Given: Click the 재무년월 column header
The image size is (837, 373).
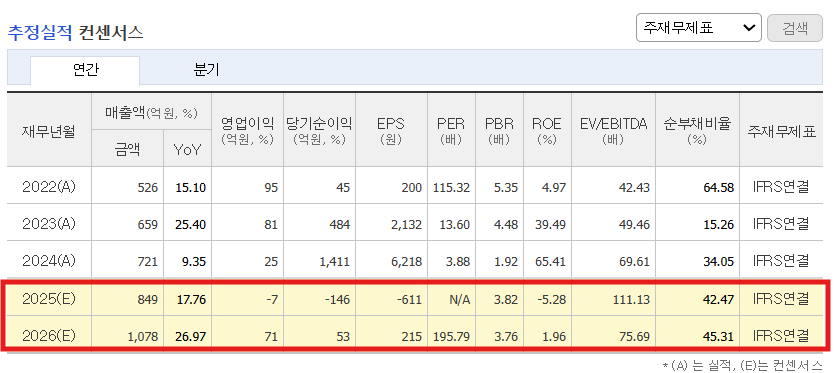Looking at the screenshot, I should click(x=49, y=130).
